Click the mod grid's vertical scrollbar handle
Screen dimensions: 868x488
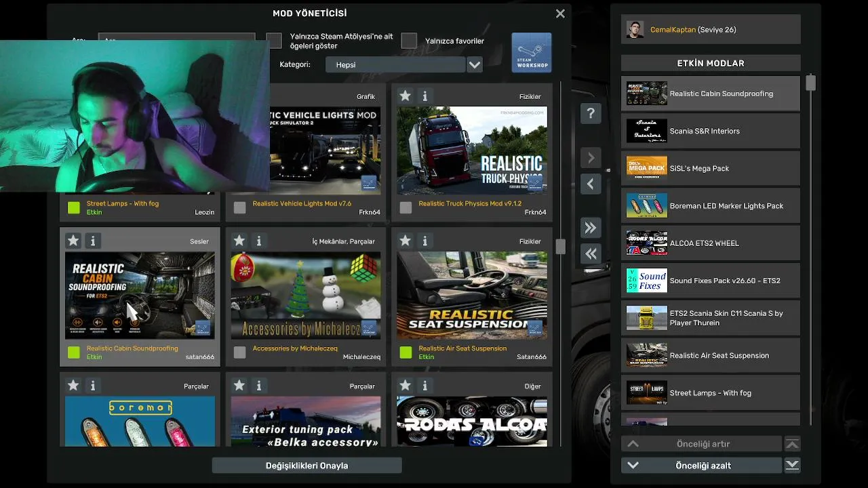[560, 247]
